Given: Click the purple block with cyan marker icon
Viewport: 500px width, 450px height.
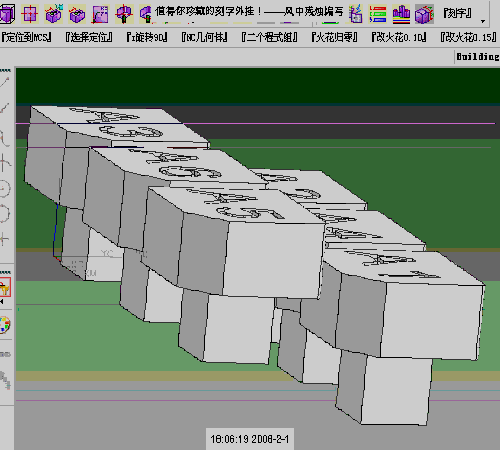Looking at the screenshot, I should coord(53,14).
